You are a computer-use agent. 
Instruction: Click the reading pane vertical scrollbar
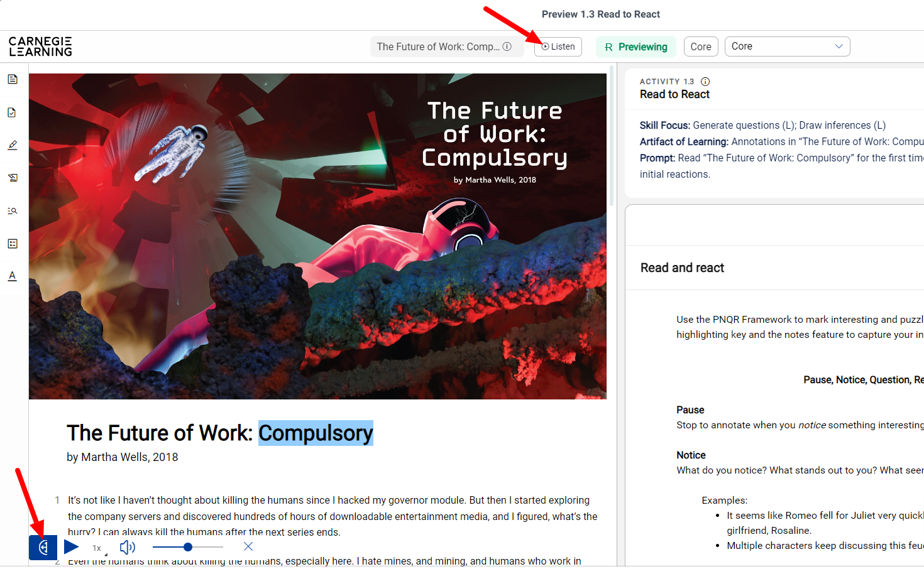[x=612, y=136]
